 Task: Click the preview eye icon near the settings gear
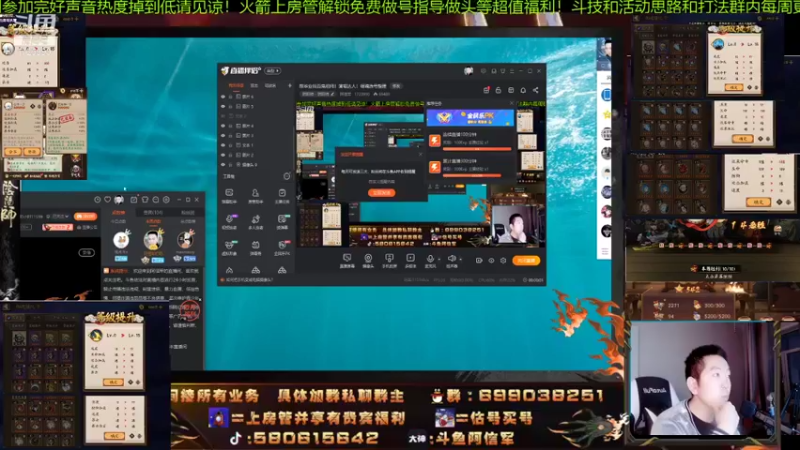click(x=491, y=260)
